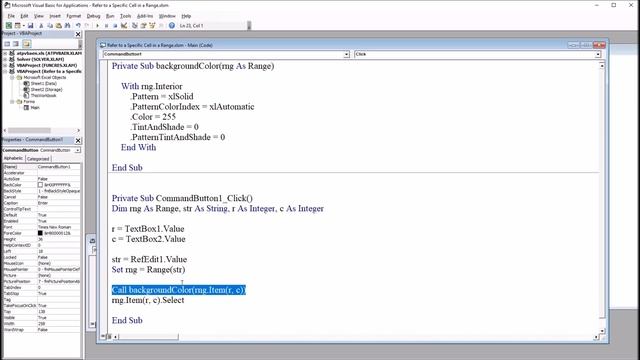The width and height of the screenshot is (640, 360).
Task: Open the Insert UserForm dropdown arrow
Action: [24, 25]
